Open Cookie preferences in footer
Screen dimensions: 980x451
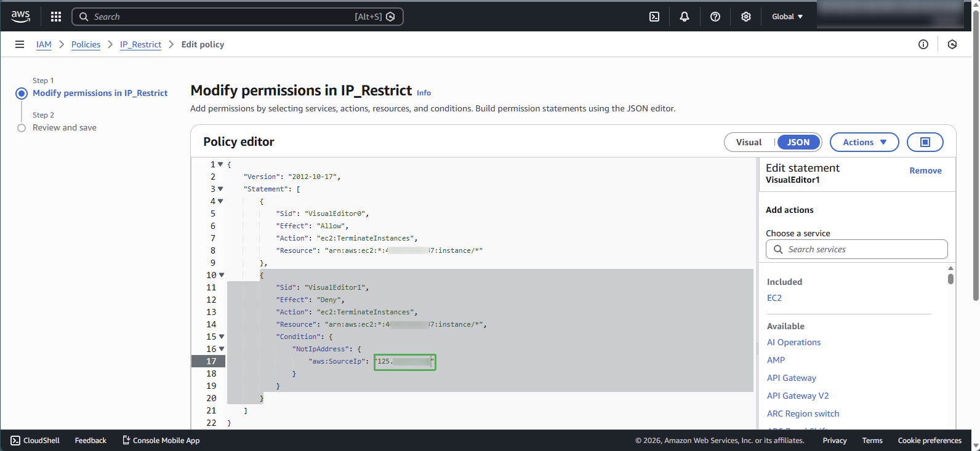[x=930, y=441]
